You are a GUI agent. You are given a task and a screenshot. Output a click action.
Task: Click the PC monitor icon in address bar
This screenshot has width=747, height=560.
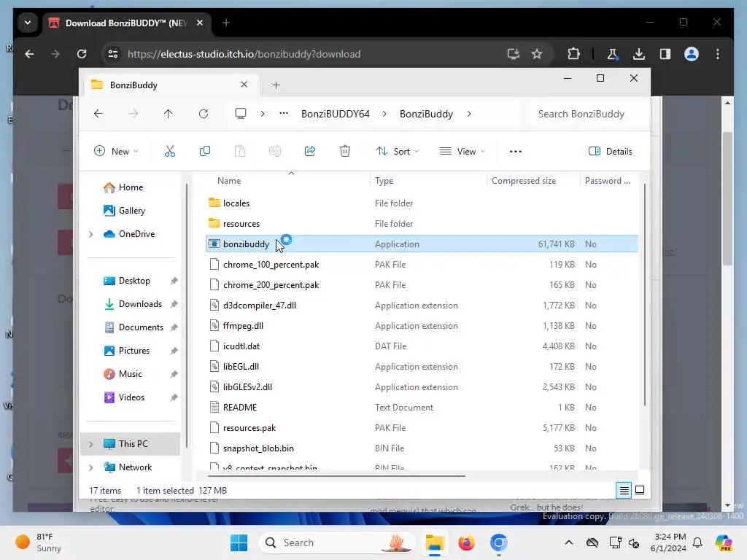point(241,114)
